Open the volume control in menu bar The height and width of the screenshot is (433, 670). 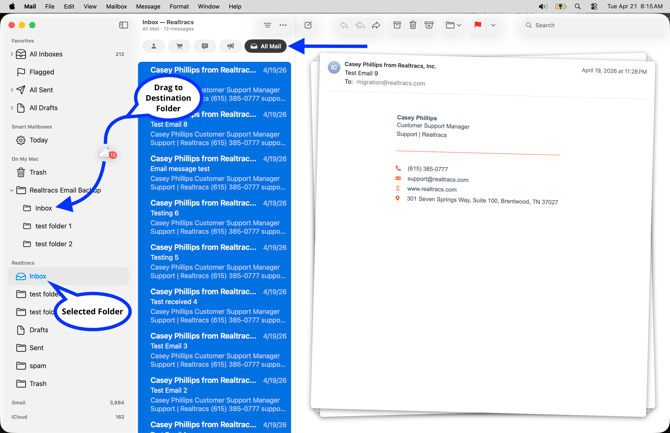pos(543,6)
